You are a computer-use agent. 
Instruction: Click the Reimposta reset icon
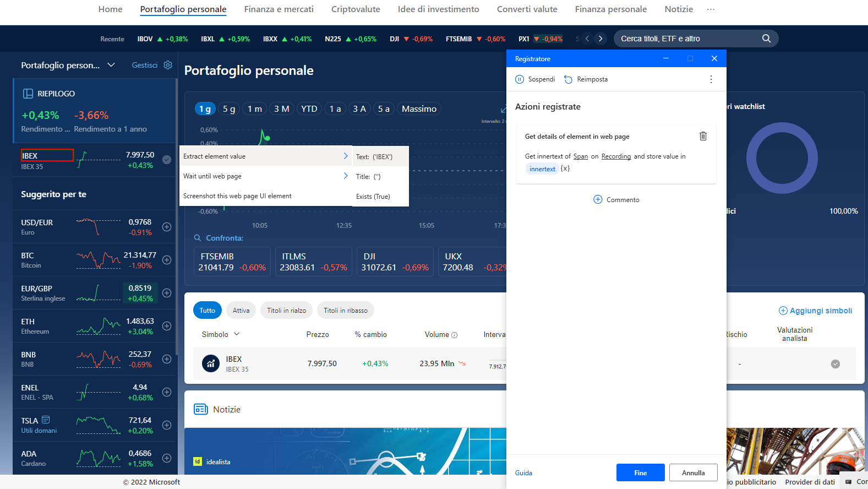pos(569,79)
